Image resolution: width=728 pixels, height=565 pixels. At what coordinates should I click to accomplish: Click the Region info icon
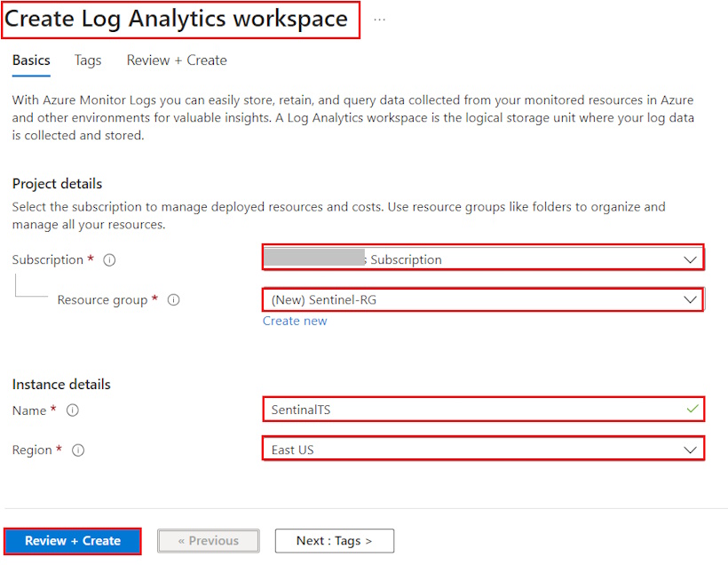(78, 450)
